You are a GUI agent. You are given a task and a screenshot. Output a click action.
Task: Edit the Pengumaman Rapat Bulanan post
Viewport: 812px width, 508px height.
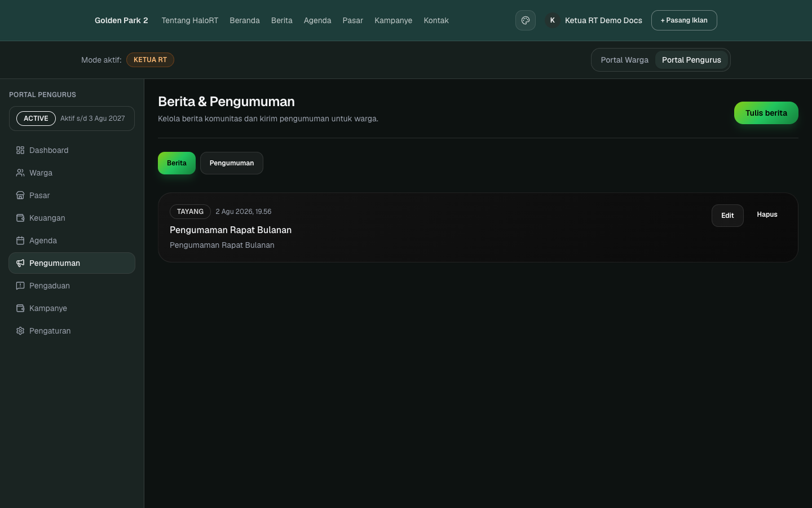click(727, 216)
